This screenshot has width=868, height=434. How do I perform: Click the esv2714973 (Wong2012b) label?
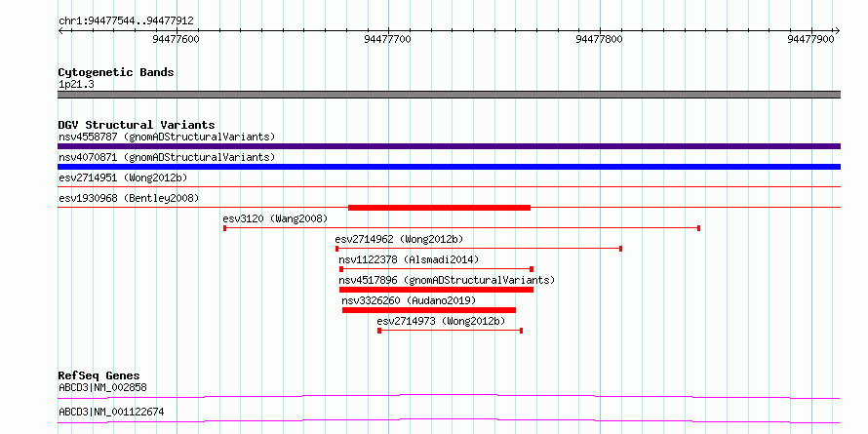(x=441, y=321)
